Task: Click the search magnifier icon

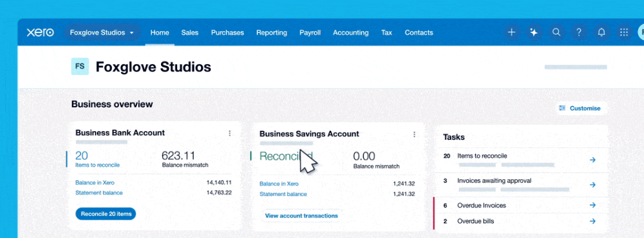Action: click(557, 32)
